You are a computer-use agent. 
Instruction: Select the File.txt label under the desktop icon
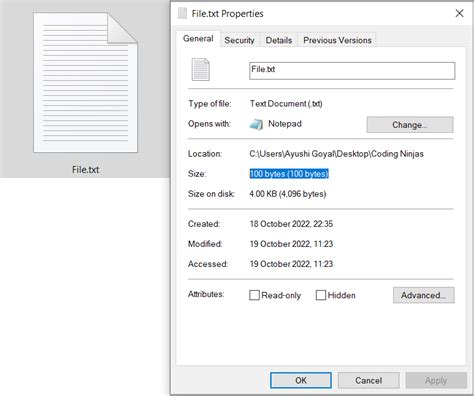tap(85, 170)
